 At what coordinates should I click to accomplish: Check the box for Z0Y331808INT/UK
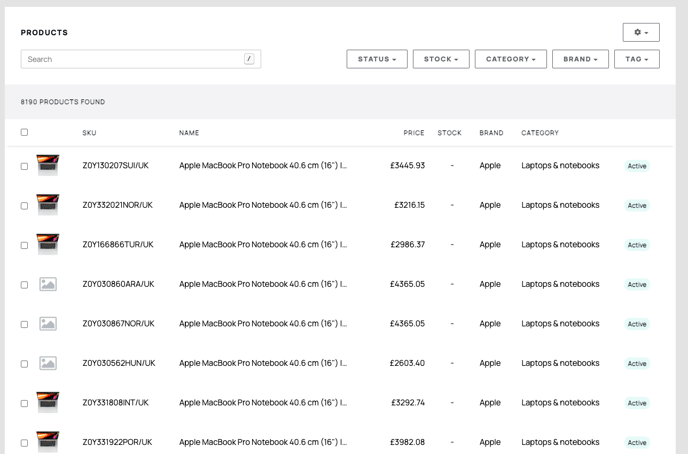24,403
